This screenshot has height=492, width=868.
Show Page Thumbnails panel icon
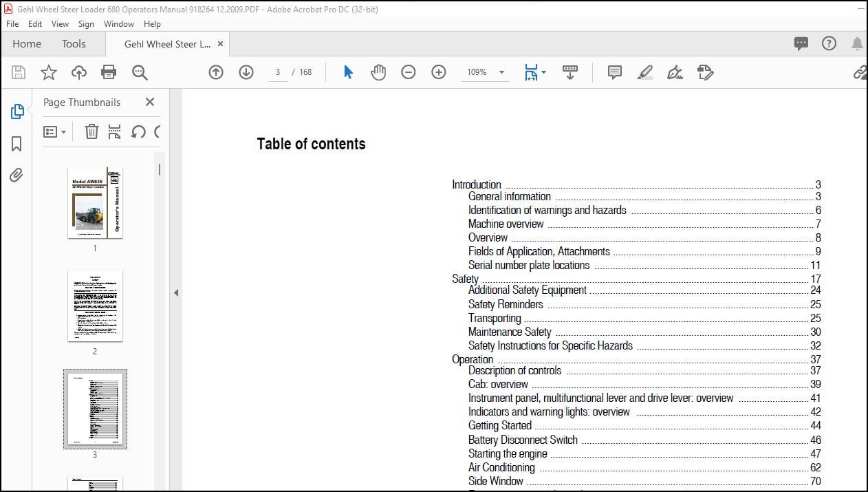17,111
